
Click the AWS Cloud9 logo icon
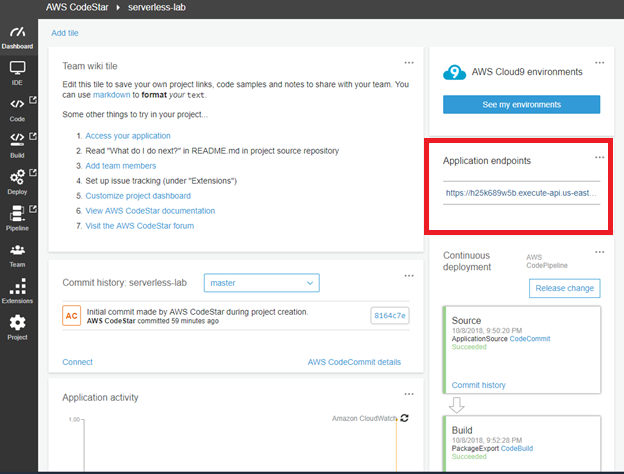[454, 72]
